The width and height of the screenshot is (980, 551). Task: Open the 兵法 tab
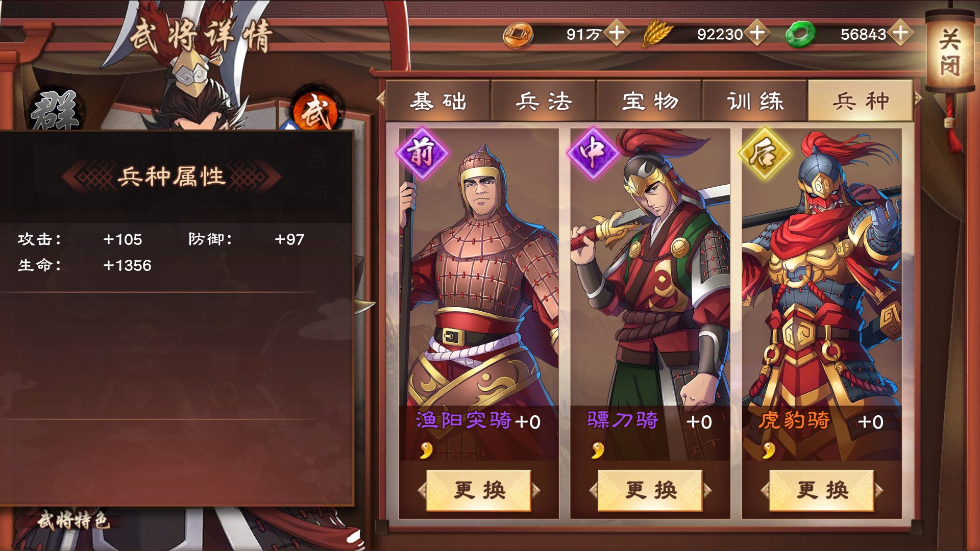[544, 101]
